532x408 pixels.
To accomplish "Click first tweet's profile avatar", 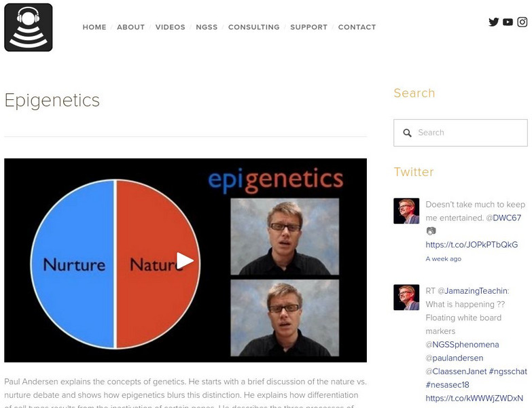I will coord(406,211).
